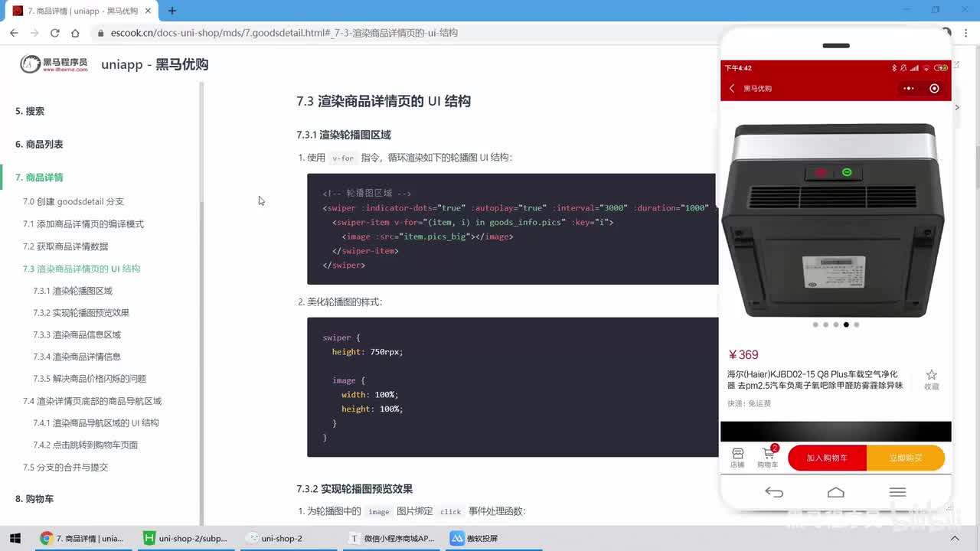Open 7.4 渲染详情页底部的商品导航区域

click(93, 401)
